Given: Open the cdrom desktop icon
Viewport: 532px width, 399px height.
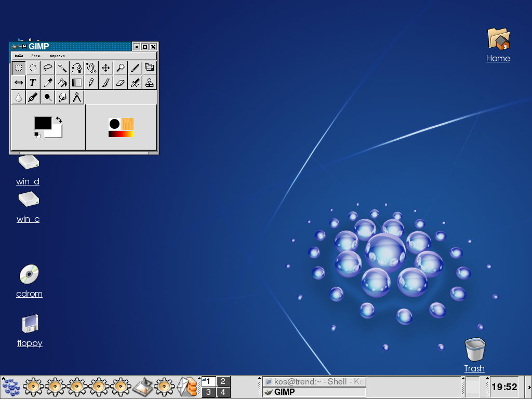Looking at the screenshot, I should click(29, 274).
